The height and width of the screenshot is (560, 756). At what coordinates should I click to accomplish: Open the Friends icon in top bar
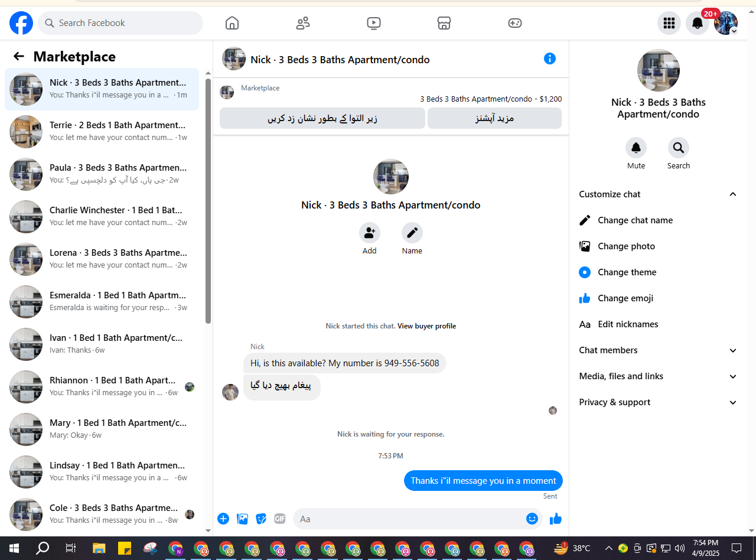pyautogui.click(x=303, y=23)
